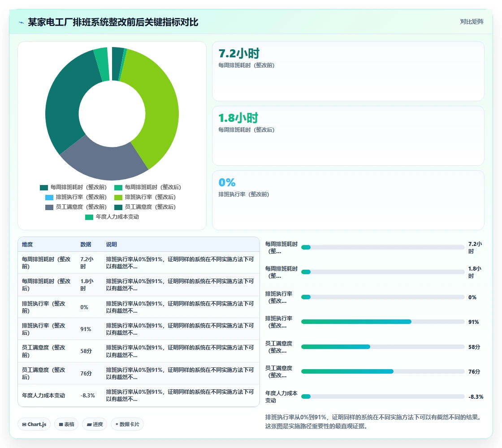This screenshot has width=502, height=448.
Task: Click the lime green legend color swatch
Action: pyautogui.click(x=118, y=198)
